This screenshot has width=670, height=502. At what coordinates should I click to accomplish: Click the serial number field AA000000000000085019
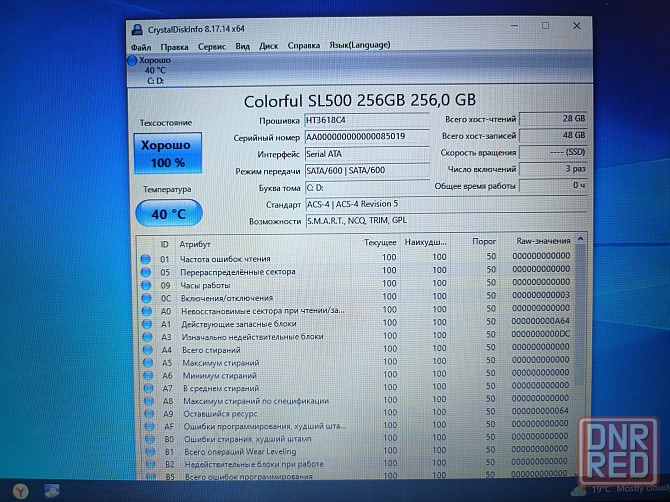367,137
